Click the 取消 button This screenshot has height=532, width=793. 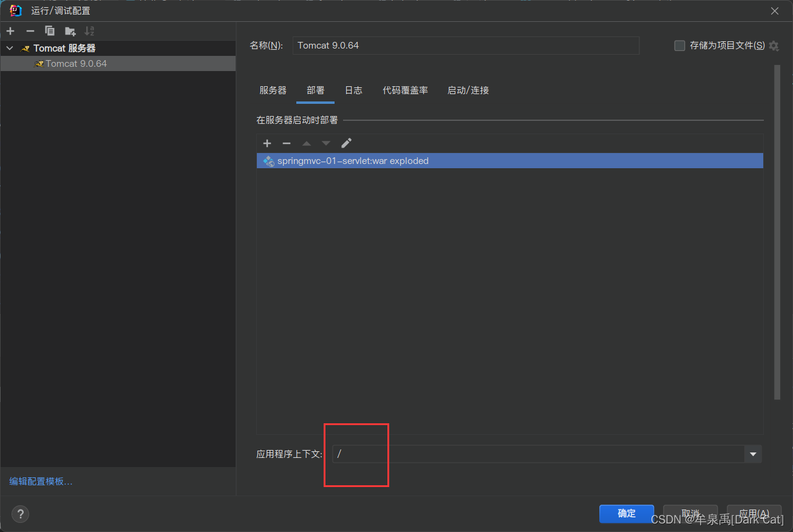point(690,514)
